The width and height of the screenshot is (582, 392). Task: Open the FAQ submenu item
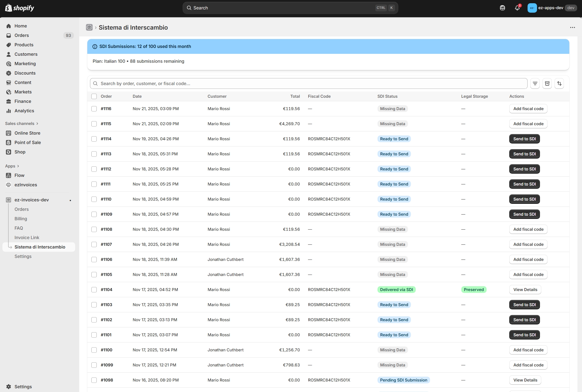click(x=19, y=228)
